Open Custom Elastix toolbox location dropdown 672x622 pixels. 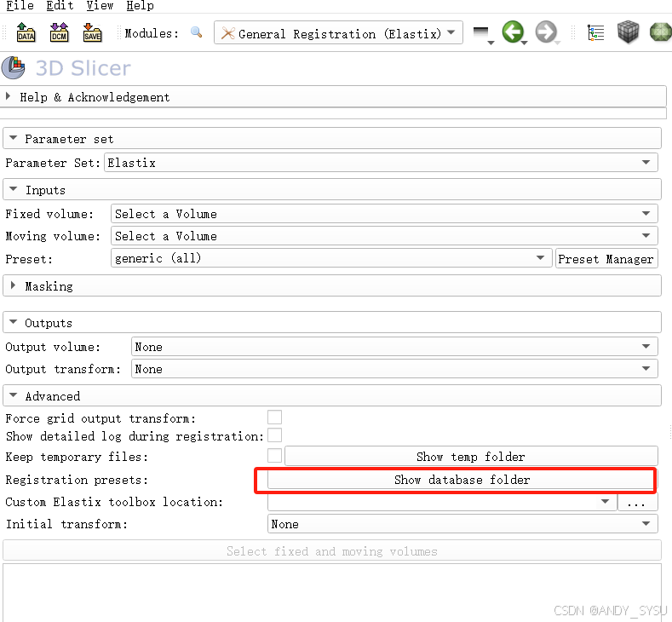point(442,502)
